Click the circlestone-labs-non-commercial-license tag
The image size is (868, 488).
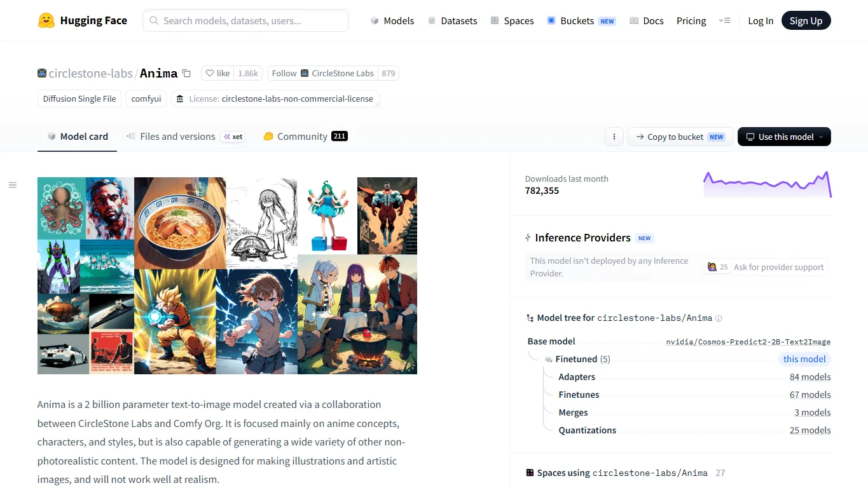[275, 98]
